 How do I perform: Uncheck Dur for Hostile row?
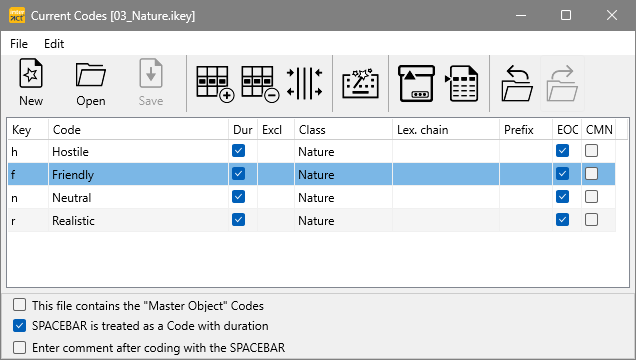[238, 151]
